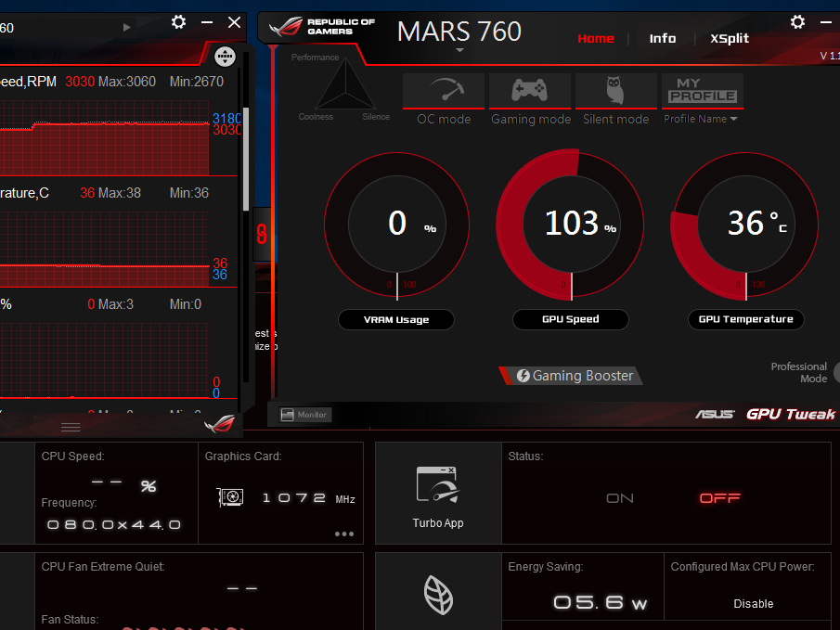Viewport: 840px width, 630px height.
Task: Click the energy saving leaf icon
Action: coord(439,595)
